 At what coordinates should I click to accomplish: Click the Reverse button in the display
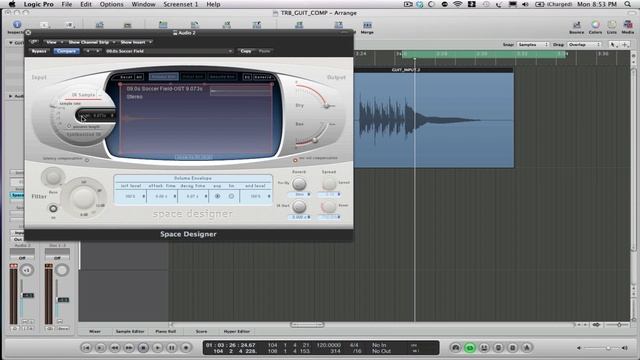click(263, 77)
